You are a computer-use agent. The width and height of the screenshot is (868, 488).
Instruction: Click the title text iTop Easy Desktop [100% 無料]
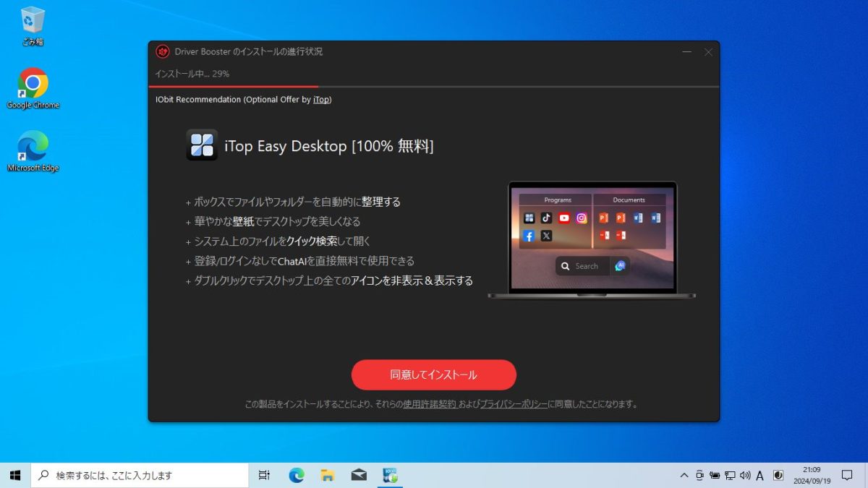click(x=329, y=146)
